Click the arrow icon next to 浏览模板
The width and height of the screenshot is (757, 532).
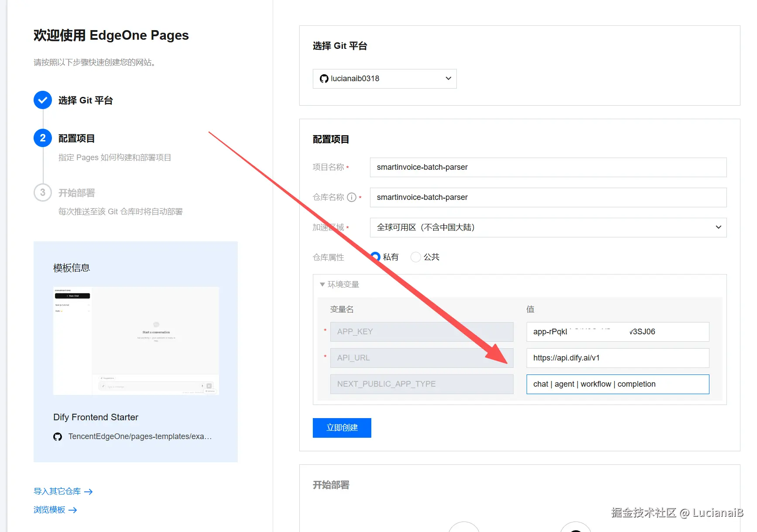73,510
